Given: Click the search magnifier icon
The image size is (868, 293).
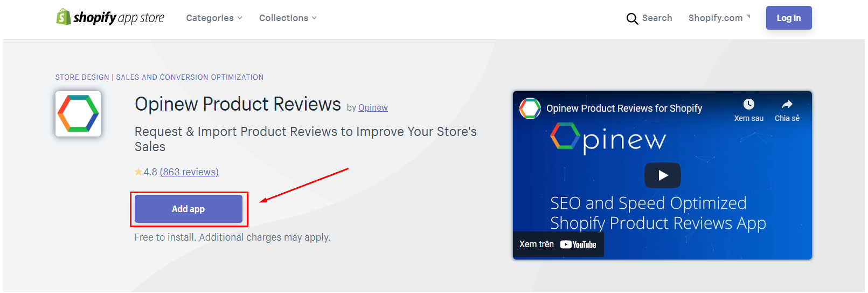Looking at the screenshot, I should [632, 19].
